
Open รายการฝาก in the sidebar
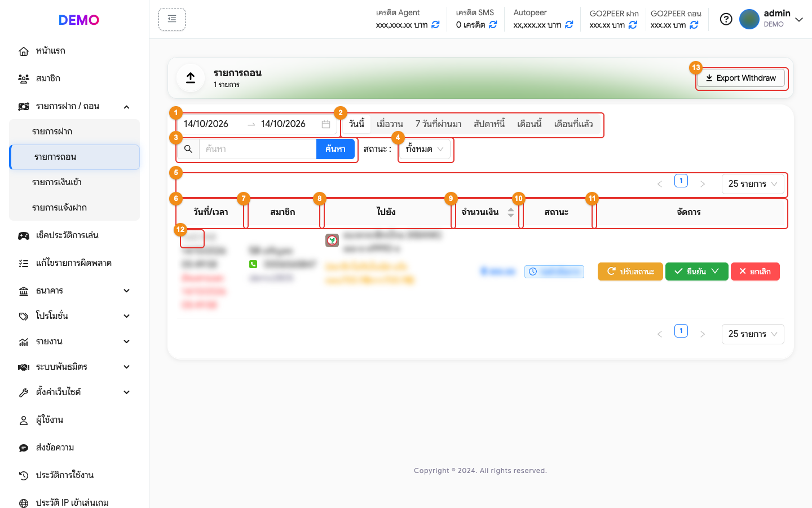(74, 132)
